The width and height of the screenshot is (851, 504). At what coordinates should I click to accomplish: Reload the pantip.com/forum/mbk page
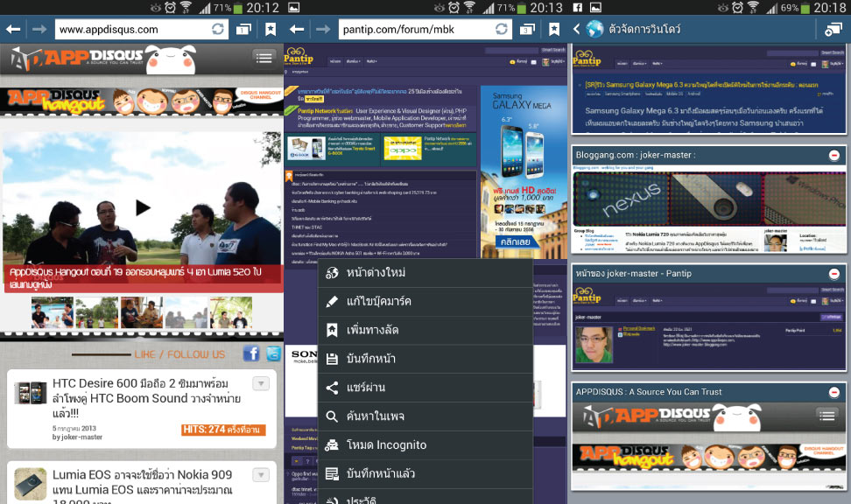[502, 29]
